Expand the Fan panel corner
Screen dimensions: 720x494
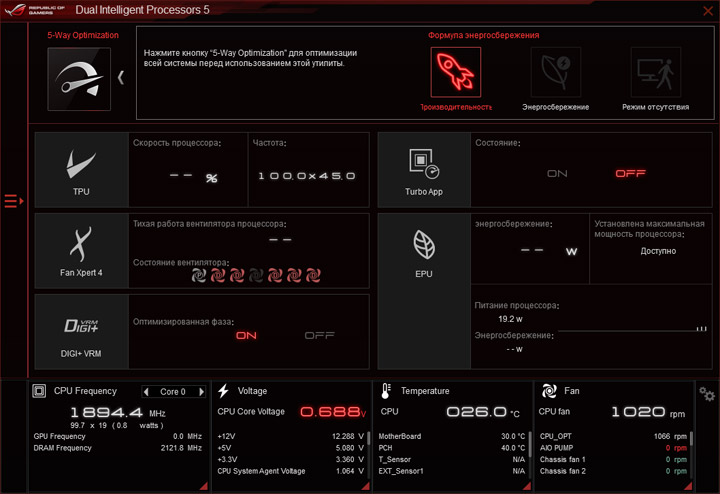tap(688, 486)
